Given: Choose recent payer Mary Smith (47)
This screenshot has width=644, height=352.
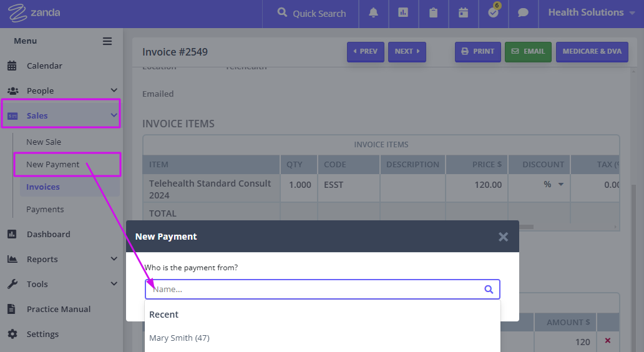Looking at the screenshot, I should tap(179, 338).
